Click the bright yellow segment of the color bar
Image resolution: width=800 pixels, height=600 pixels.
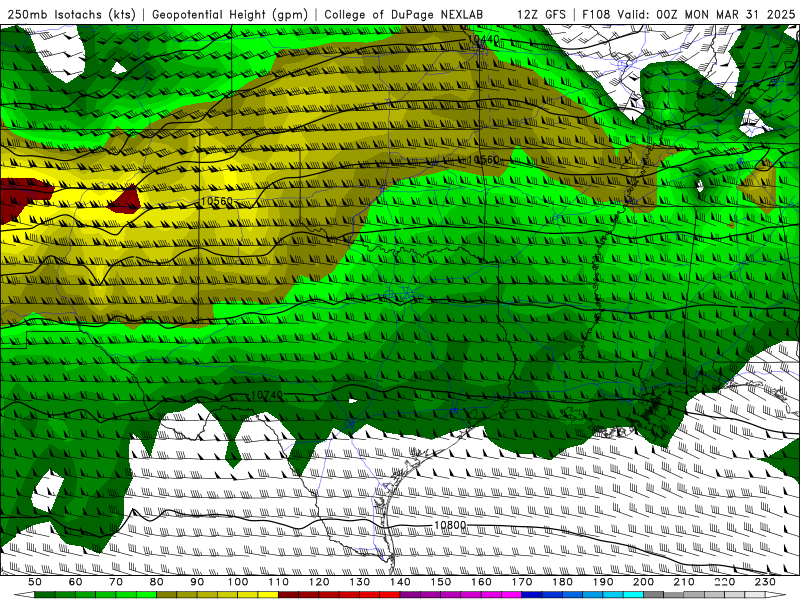pos(268,595)
